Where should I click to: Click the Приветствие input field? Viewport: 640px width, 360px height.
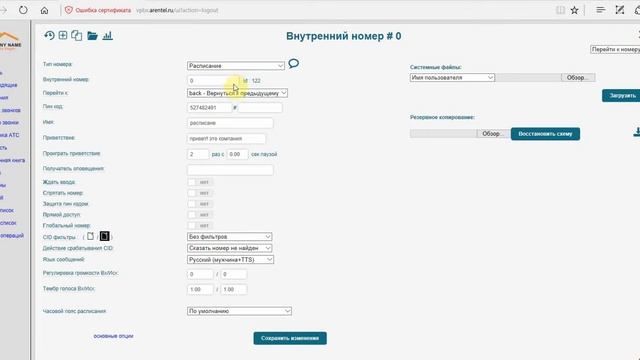click(227, 139)
